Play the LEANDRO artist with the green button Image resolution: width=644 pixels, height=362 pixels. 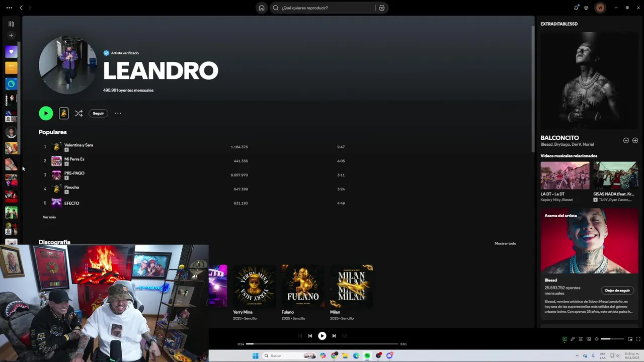coord(46,113)
